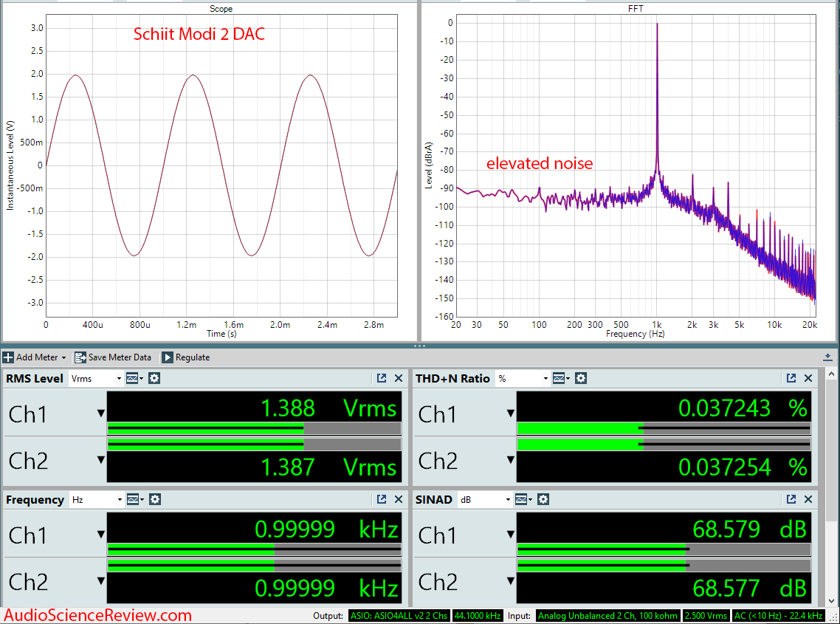The image size is (840, 624).
Task: Click the THD+N Ch2 0.037254 % reading
Action: [743, 467]
